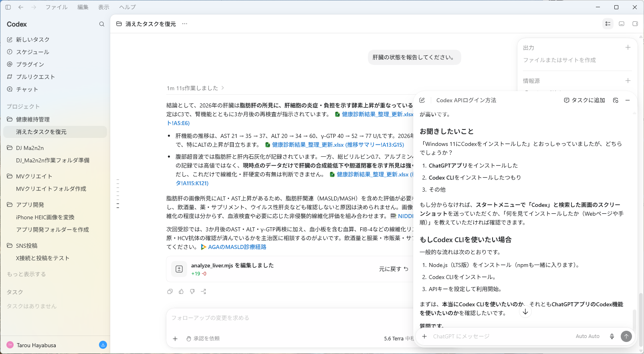Collapse the MVクリエイト project folder
This screenshot has width=644, height=354.
(10, 176)
